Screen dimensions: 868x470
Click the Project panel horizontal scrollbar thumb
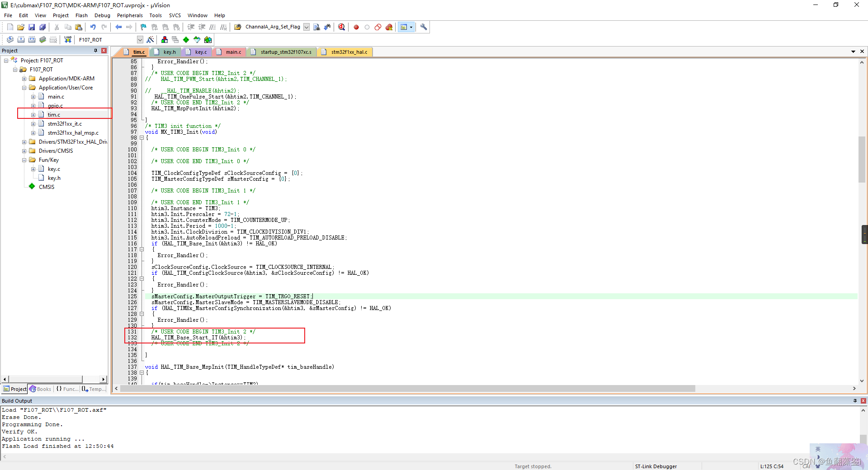(46, 379)
